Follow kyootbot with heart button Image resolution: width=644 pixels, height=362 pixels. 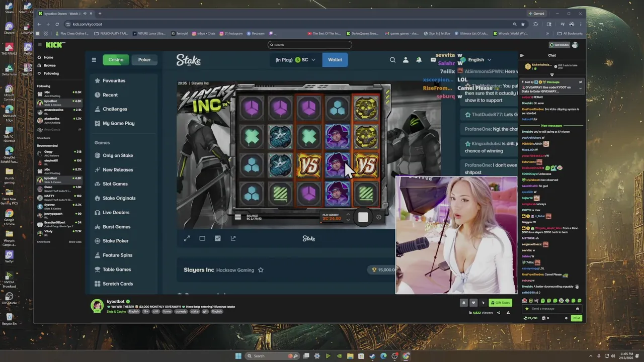click(473, 303)
